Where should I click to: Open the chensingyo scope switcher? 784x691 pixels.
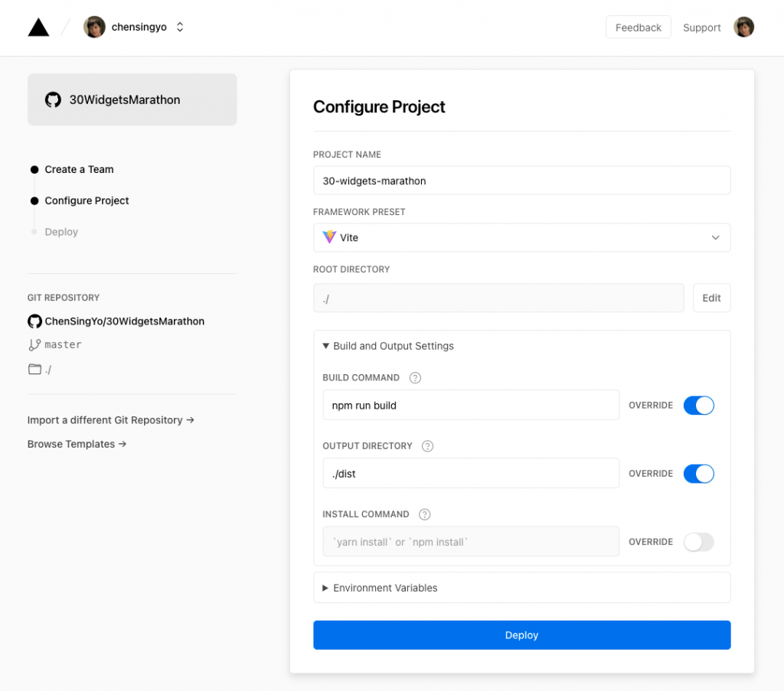click(180, 28)
